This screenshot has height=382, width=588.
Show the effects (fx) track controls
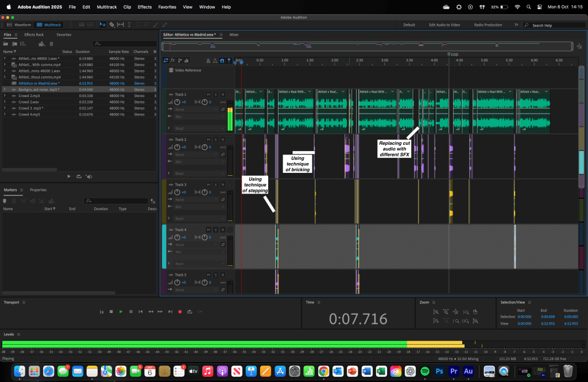pyautogui.click(x=173, y=60)
